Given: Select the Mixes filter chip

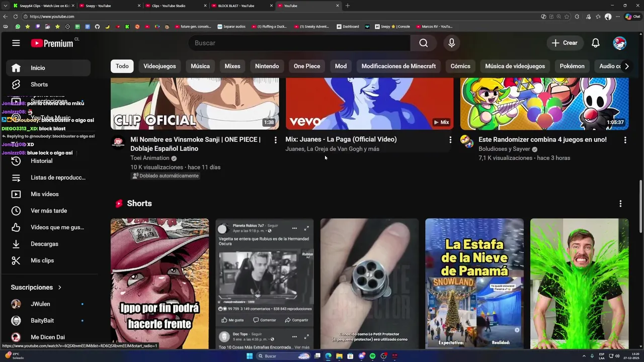Looking at the screenshot, I should (x=232, y=66).
